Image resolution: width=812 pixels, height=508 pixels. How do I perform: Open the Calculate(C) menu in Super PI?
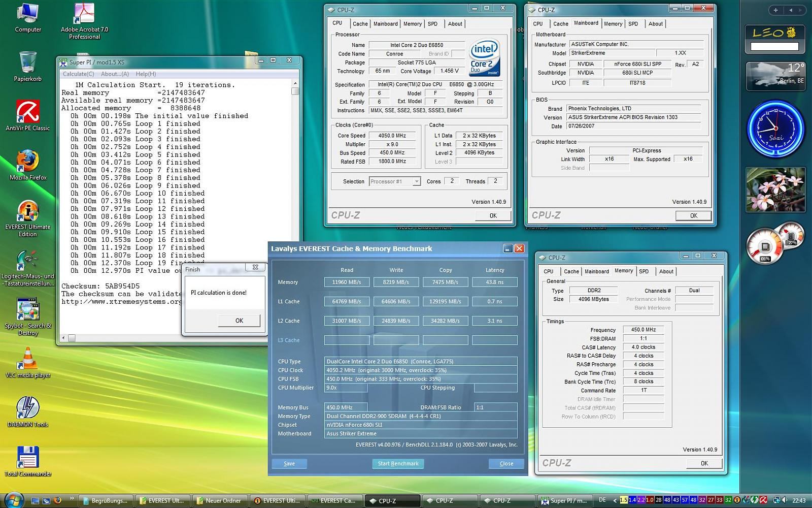click(x=78, y=74)
